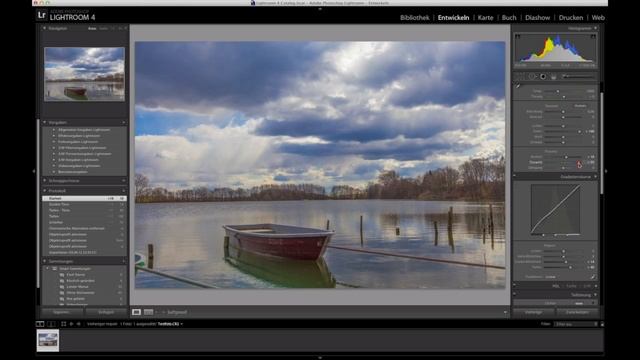This screenshot has width=640, height=360.
Task: Click the second window display icon
Action: [51, 324]
